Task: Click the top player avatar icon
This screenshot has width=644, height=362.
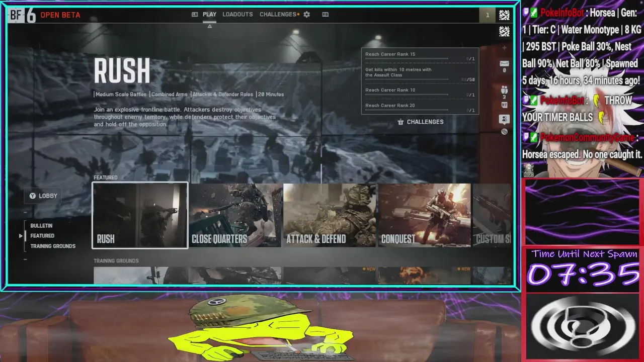Action: [x=504, y=15]
